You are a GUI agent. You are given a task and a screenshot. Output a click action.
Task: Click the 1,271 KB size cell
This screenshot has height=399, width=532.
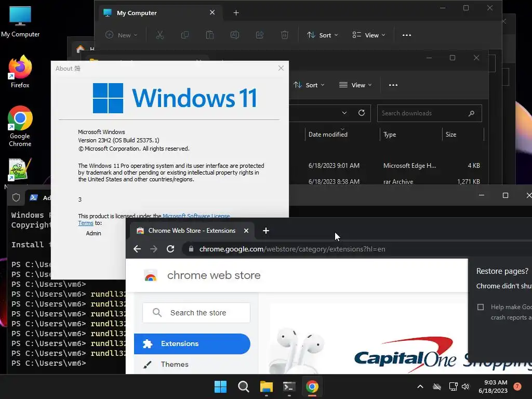[468, 181]
